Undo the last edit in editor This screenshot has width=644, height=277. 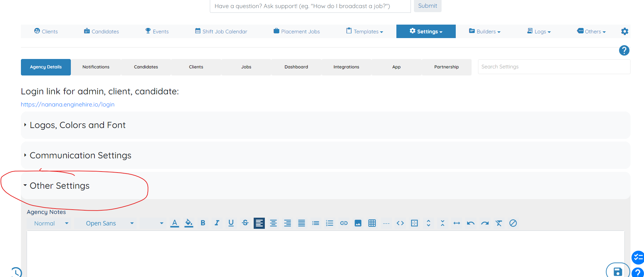point(471,223)
